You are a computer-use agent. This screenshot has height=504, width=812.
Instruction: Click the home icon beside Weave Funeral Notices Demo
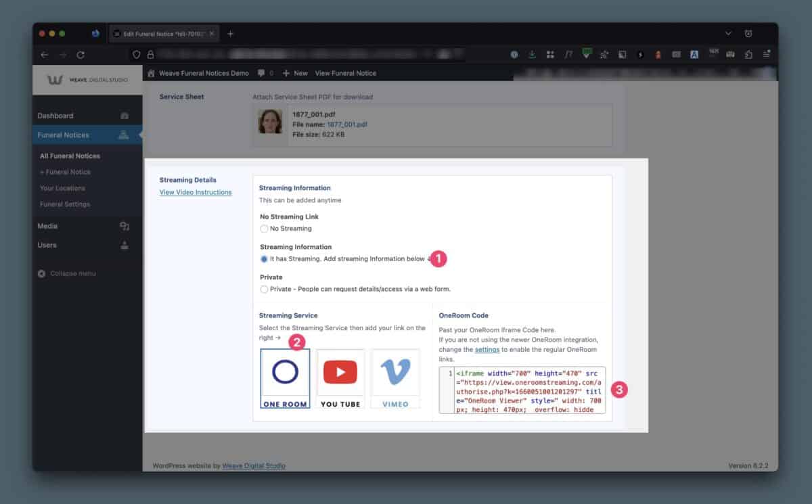[152, 73]
